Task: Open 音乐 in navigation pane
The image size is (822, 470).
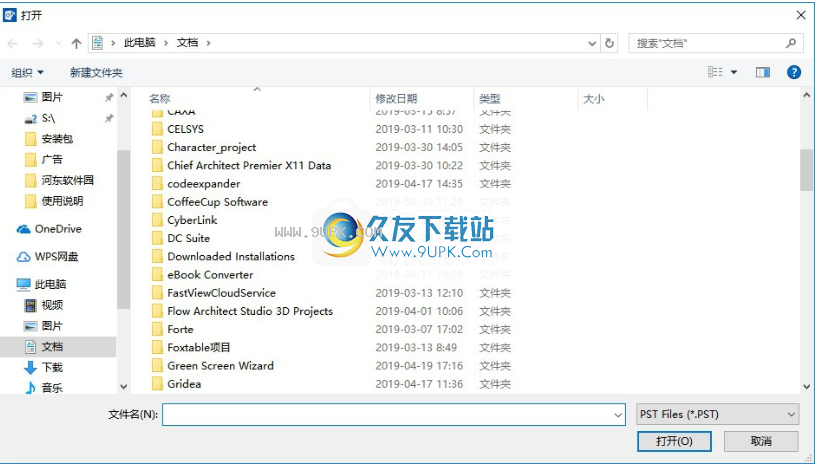Action: (52, 388)
